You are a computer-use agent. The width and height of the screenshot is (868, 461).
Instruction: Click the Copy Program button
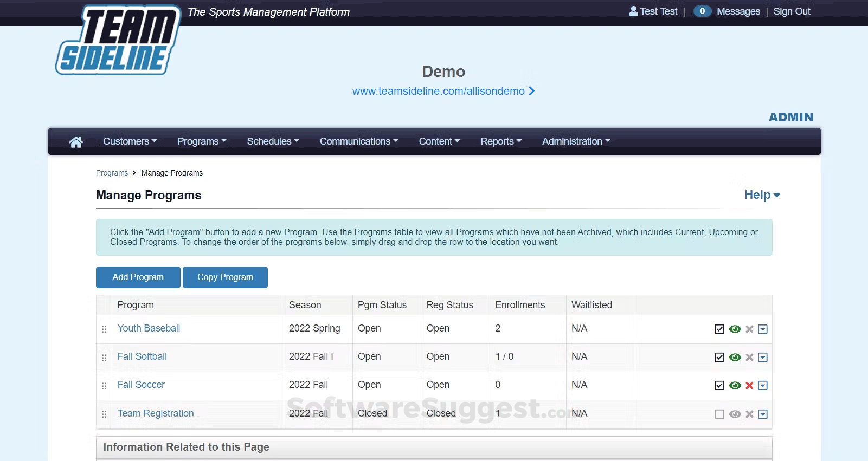225,277
